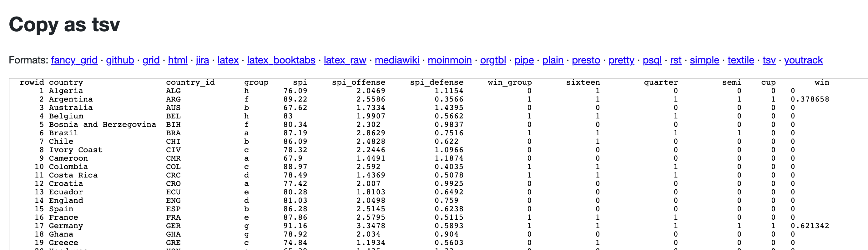Screen dimensions: 868x250
Task: Click the 'win_group' column header
Action: [510, 82]
